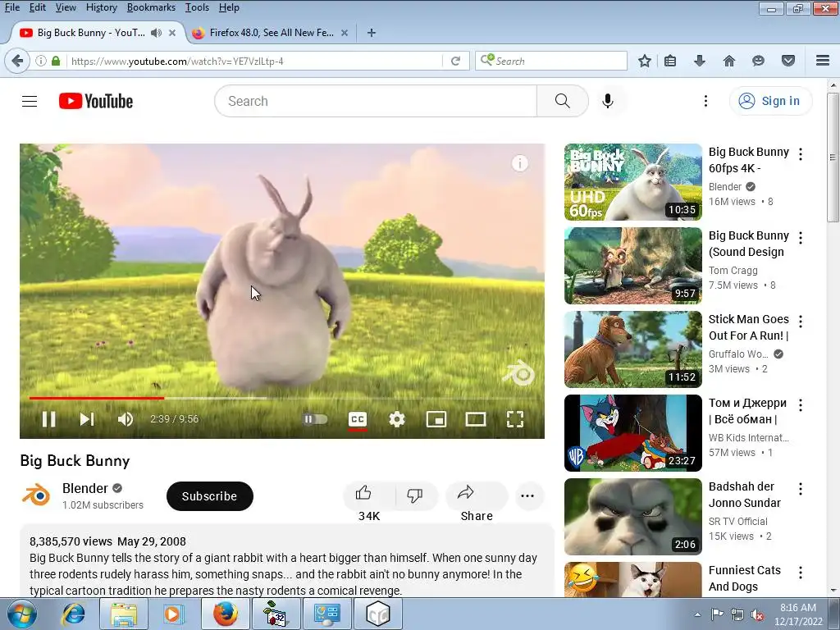Save page to Pocket icon

click(x=788, y=61)
